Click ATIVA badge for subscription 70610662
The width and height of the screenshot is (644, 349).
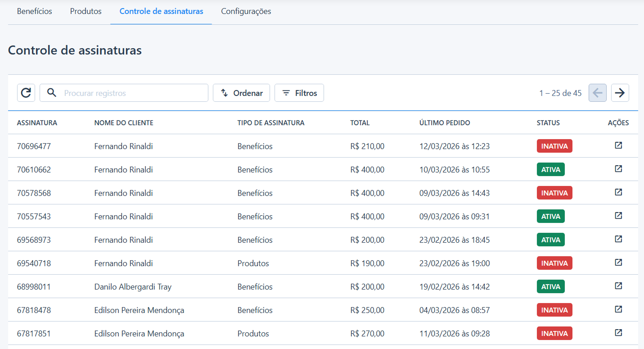(x=551, y=169)
